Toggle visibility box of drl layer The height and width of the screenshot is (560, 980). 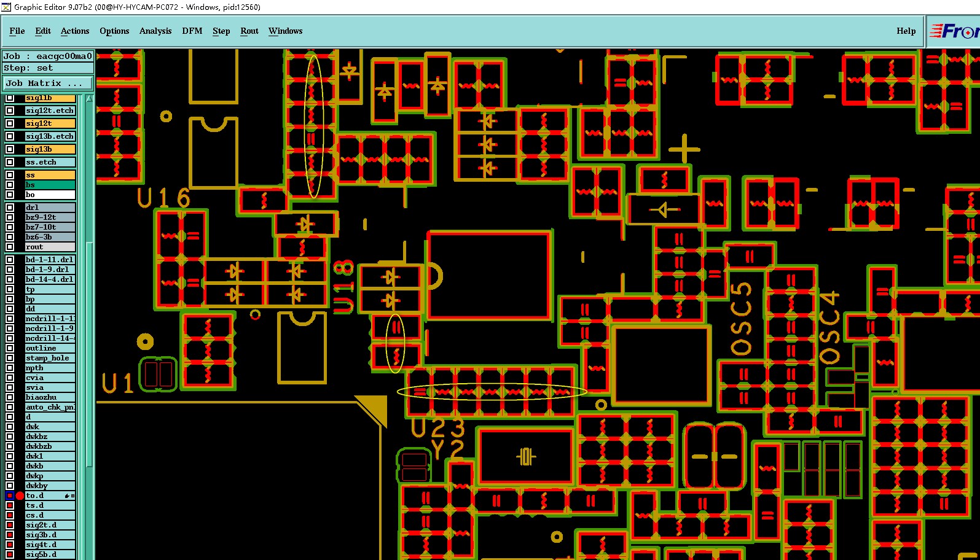(10, 208)
